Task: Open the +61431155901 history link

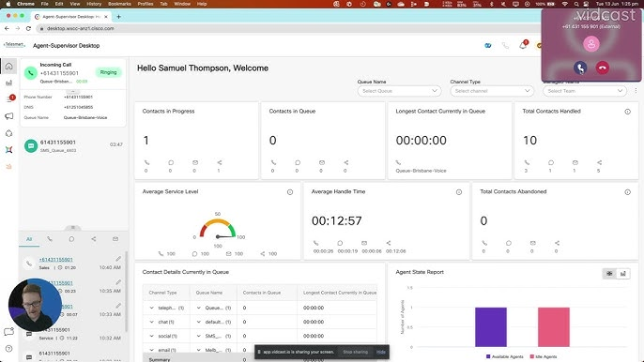Action: [x=56, y=260]
